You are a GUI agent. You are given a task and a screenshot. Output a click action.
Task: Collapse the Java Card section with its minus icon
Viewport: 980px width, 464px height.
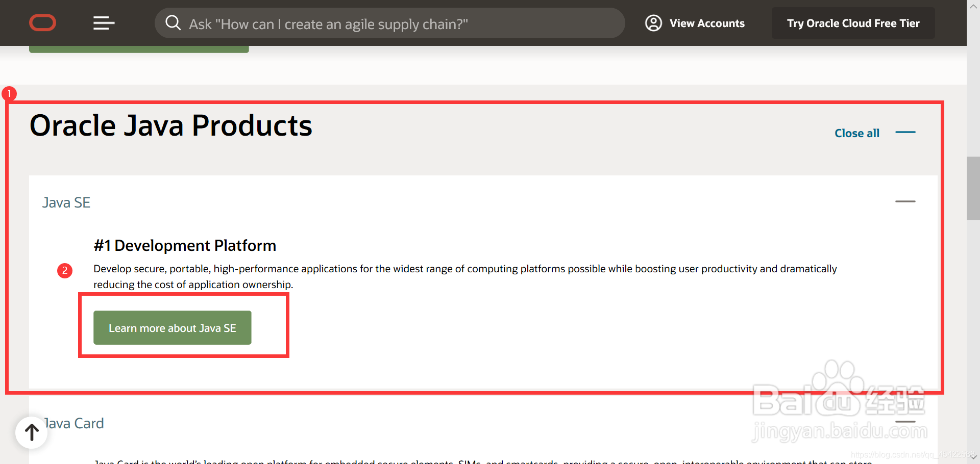(x=905, y=422)
